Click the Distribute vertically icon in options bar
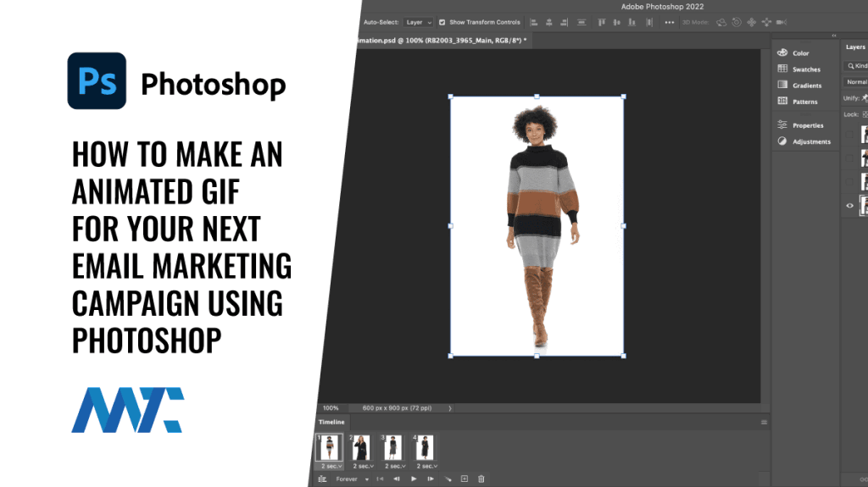The image size is (868, 487). click(581, 23)
